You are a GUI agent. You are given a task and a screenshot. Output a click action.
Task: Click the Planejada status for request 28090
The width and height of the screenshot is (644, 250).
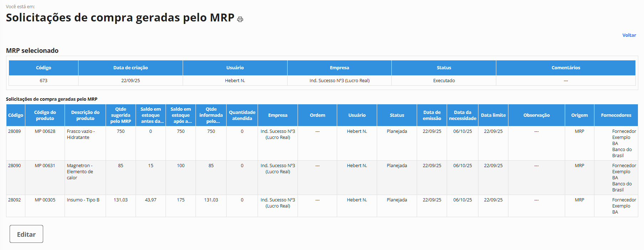(x=397, y=166)
